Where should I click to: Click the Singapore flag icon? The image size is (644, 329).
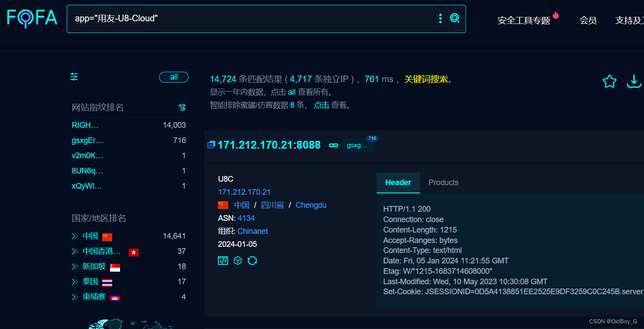coord(115,267)
